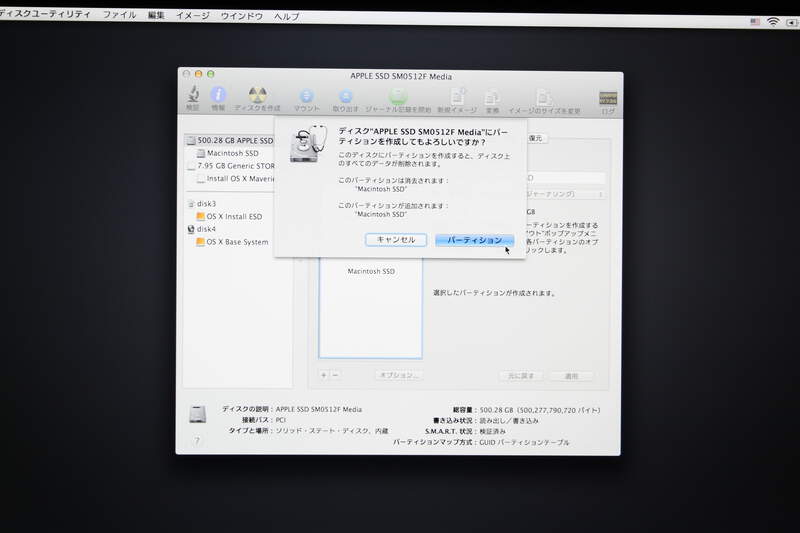Image resolution: width=800 pixels, height=533 pixels.
Task: Open the ファイル menu
Action: (x=120, y=17)
